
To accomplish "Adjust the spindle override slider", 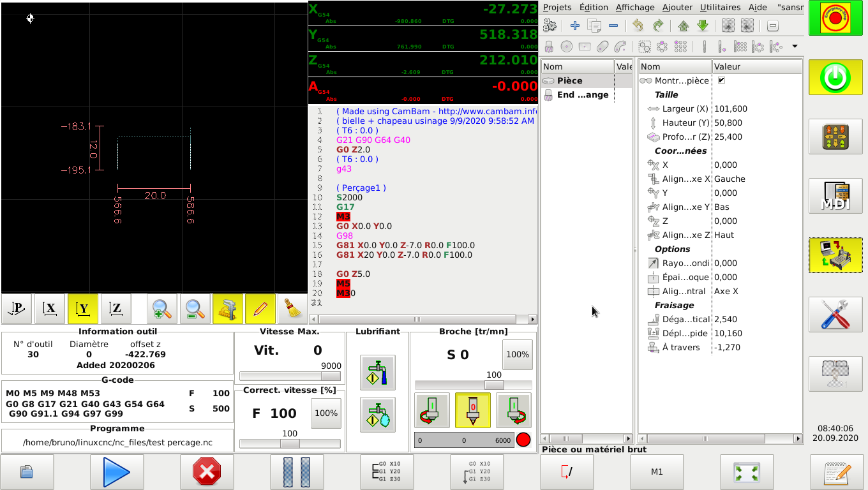I will click(x=493, y=385).
